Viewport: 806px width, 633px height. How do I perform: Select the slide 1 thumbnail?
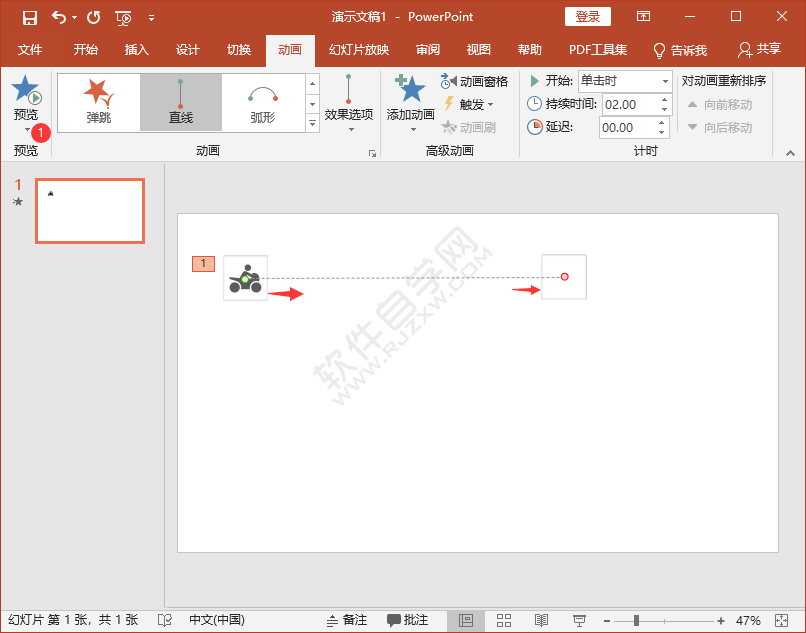tap(90, 211)
